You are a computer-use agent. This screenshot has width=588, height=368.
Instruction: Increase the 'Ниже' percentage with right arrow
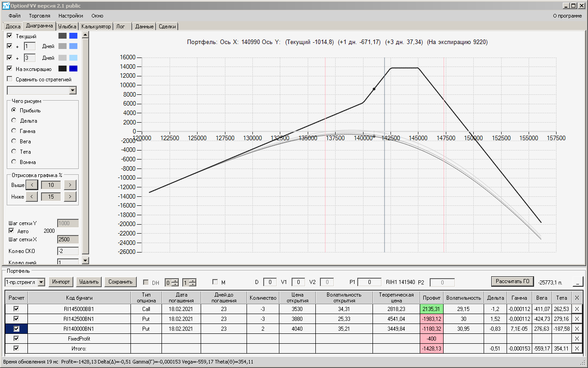70,196
